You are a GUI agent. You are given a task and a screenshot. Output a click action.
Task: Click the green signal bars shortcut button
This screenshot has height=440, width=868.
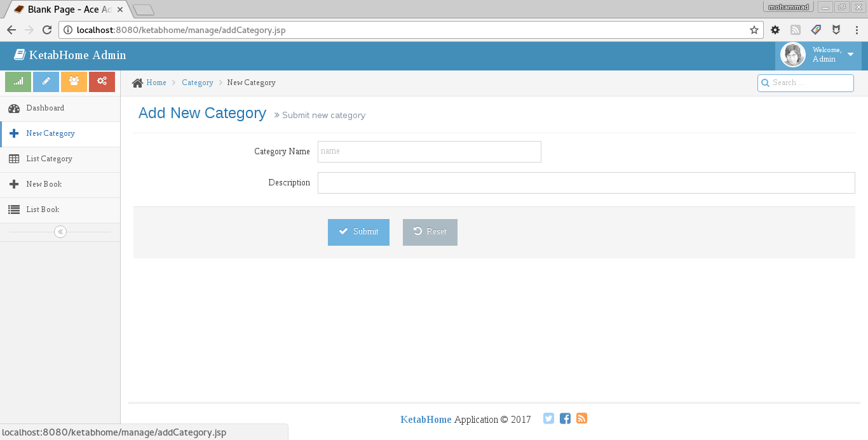tap(18, 82)
